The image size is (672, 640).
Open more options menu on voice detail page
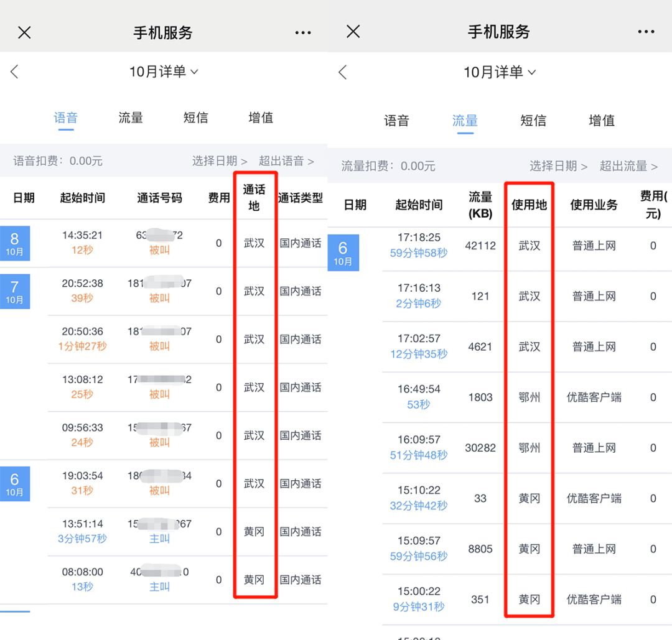[x=303, y=32]
